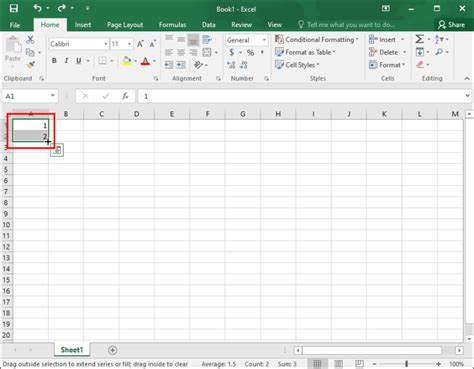Viewport: 474px width, 369px height.
Task: Open text orientation options
Action: (199, 65)
